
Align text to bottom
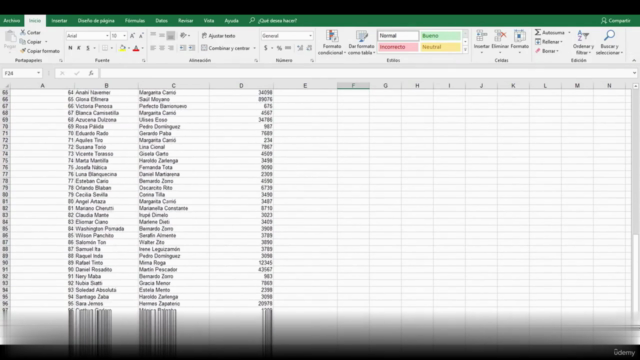pos(171,36)
